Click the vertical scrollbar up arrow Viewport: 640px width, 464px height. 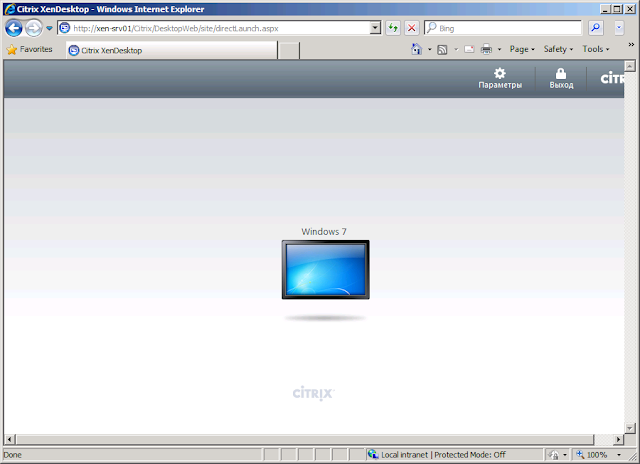coord(630,66)
